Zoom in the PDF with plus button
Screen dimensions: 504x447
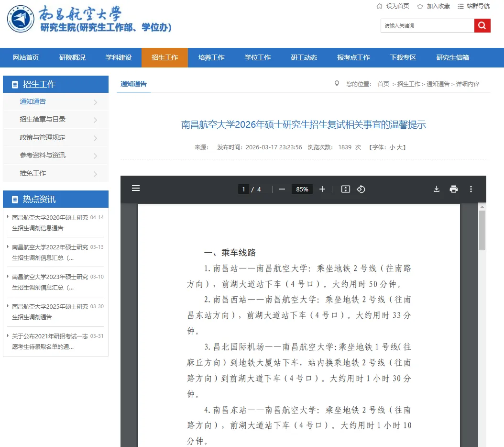[x=322, y=189]
